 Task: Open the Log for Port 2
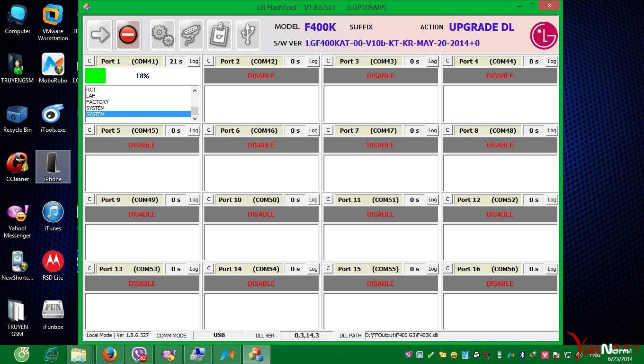point(313,61)
